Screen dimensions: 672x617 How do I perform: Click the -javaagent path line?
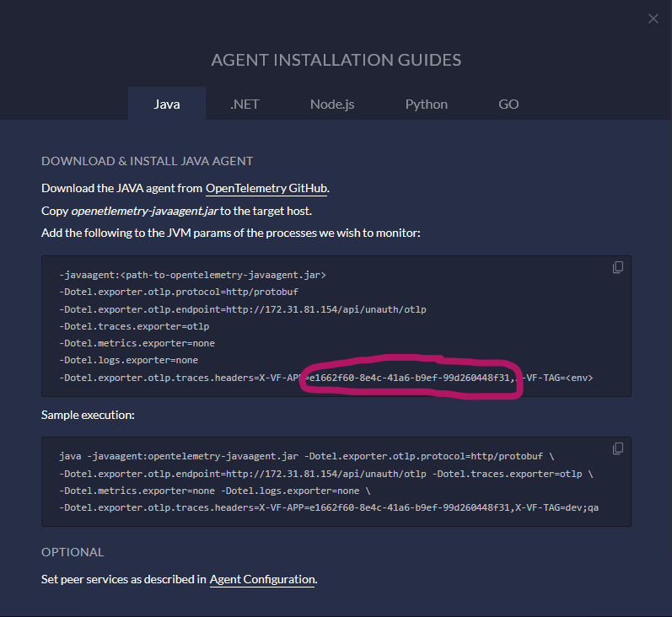coord(193,275)
